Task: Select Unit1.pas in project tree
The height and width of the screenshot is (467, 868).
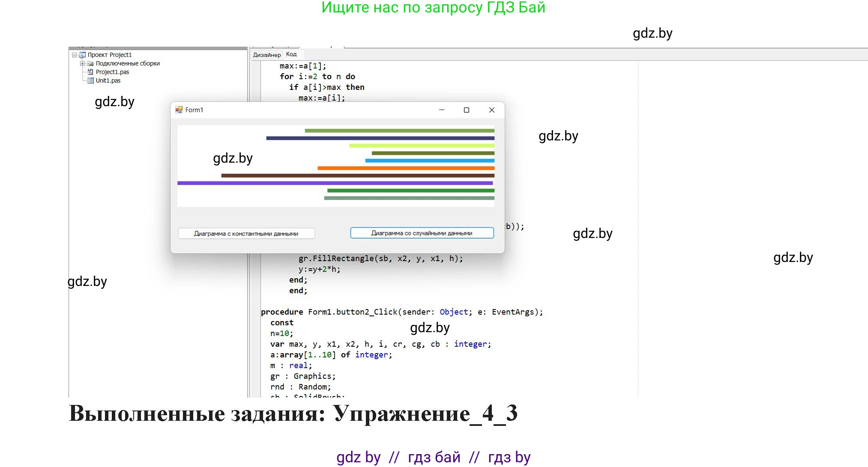Action: (108, 80)
